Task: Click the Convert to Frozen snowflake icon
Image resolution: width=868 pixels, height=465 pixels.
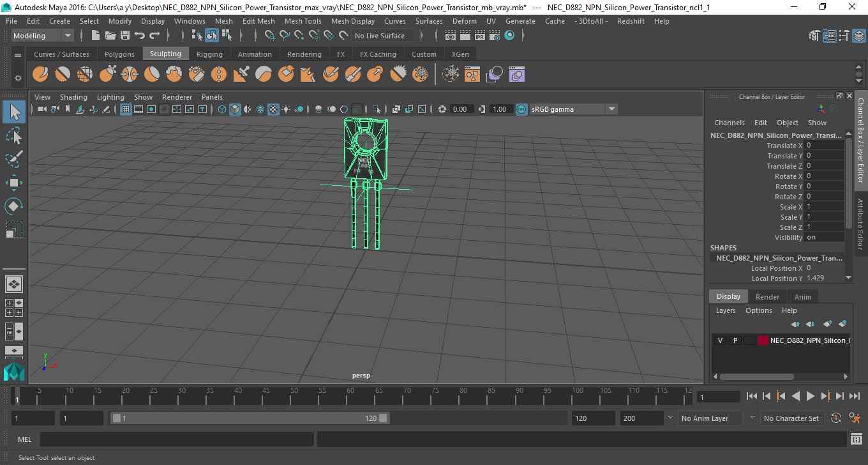Action: point(451,75)
